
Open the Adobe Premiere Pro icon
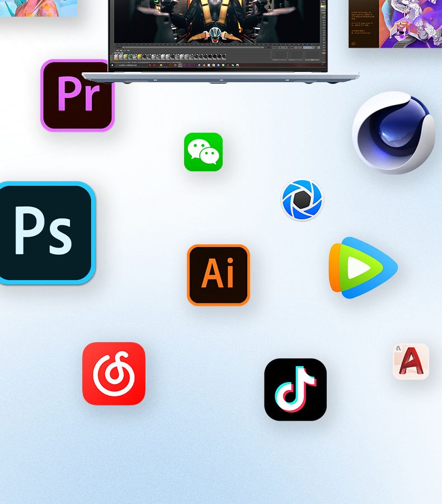click(77, 95)
